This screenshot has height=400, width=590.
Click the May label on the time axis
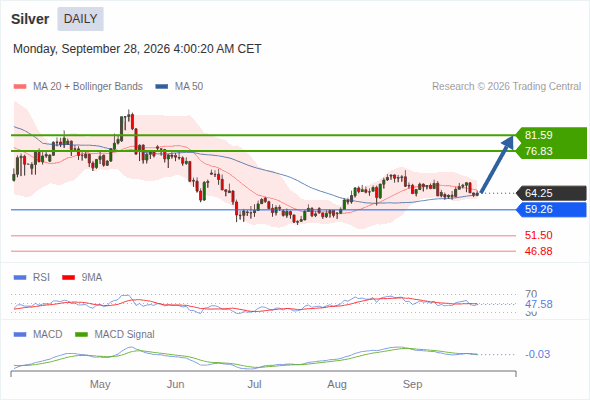pos(100,384)
